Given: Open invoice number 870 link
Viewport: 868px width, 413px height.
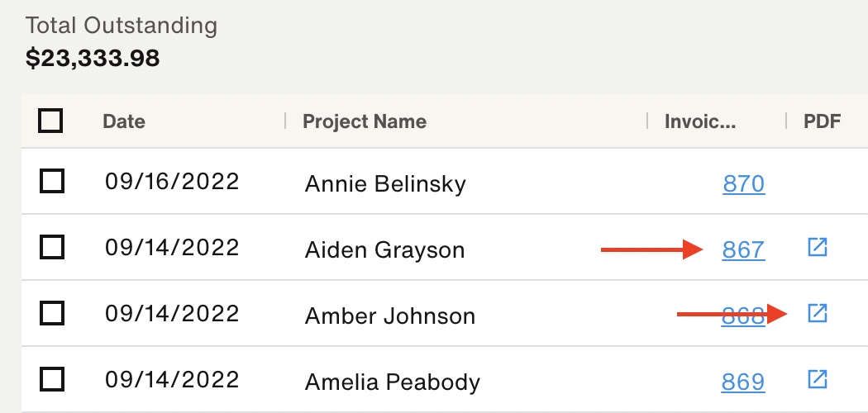Looking at the screenshot, I should pyautogui.click(x=743, y=183).
